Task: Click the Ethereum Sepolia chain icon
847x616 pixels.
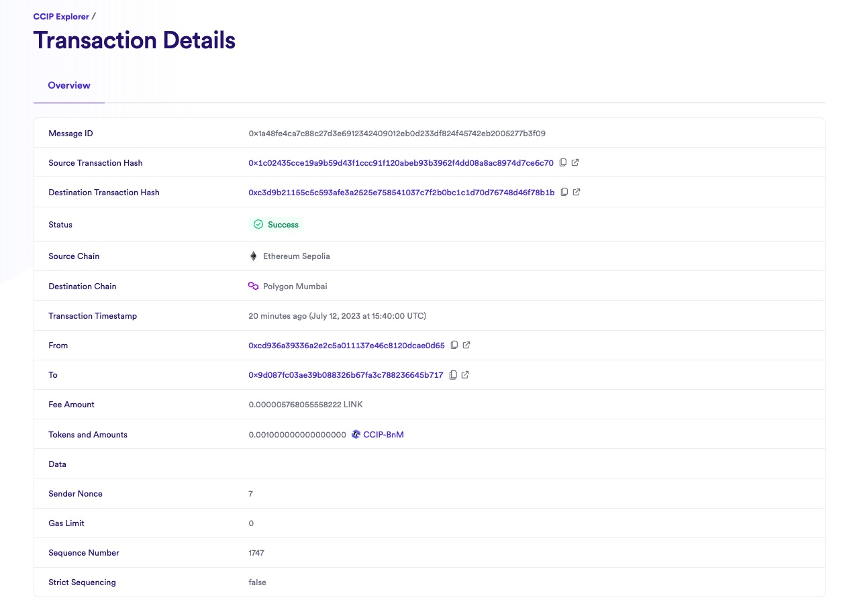Action: tap(253, 256)
